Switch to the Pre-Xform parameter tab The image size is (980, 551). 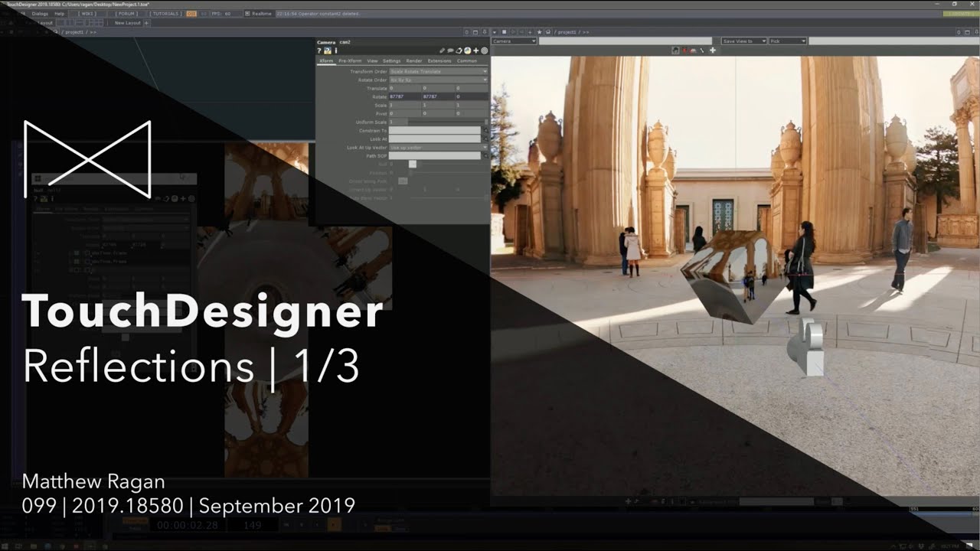350,60
